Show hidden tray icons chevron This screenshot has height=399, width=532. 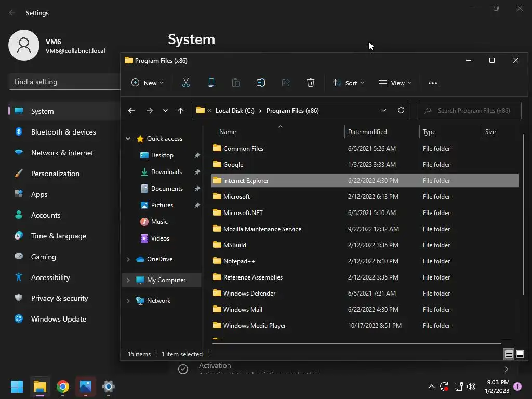point(432,387)
